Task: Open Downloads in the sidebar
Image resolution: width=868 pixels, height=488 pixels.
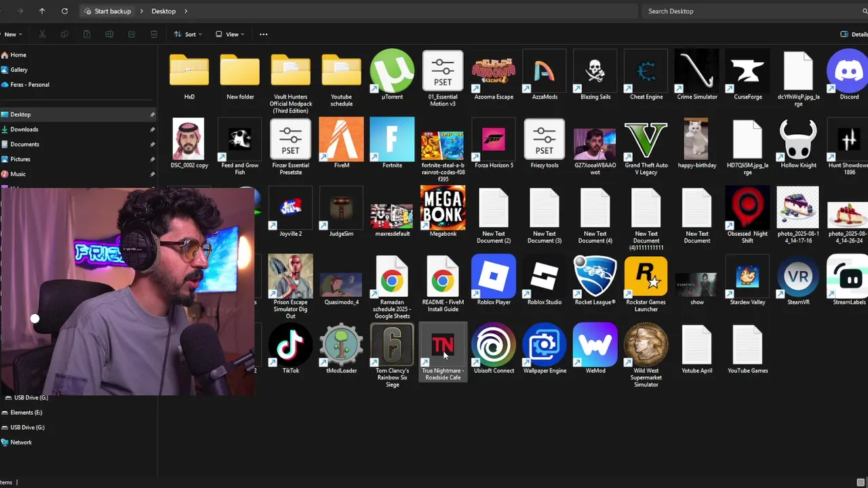Action: (x=19, y=129)
